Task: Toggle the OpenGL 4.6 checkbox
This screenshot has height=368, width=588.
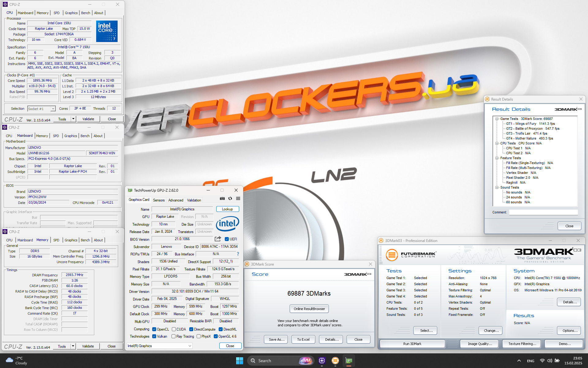Action: [216, 336]
